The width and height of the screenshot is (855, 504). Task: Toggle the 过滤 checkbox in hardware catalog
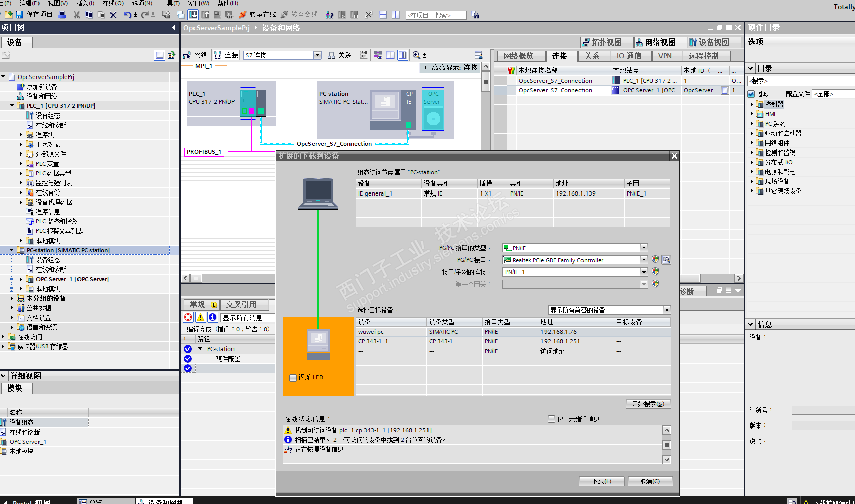pyautogui.click(x=751, y=94)
